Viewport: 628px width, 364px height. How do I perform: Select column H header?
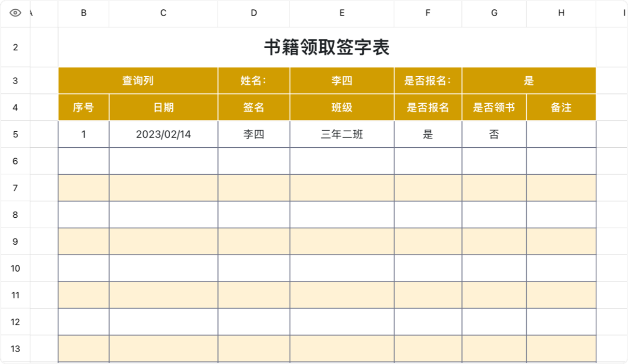tap(561, 13)
